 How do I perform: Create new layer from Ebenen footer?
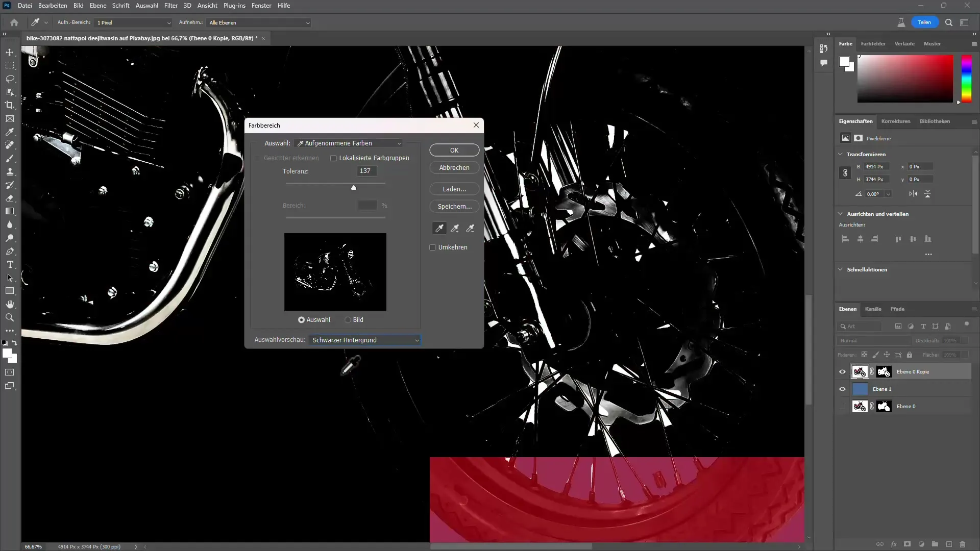coord(949,544)
